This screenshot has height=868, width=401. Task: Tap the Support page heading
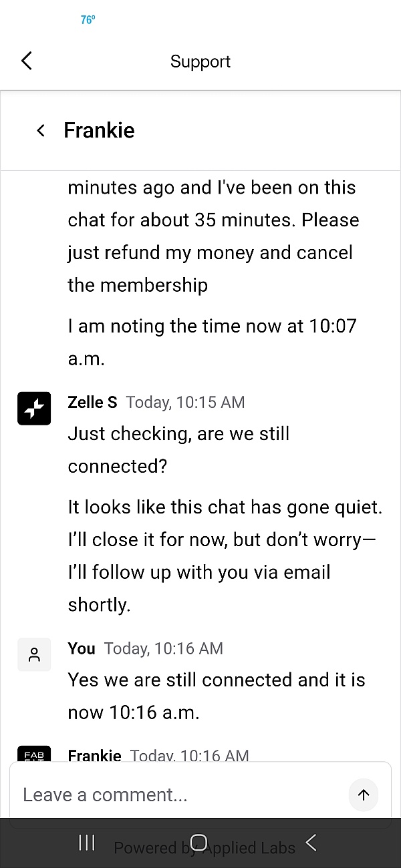200,61
